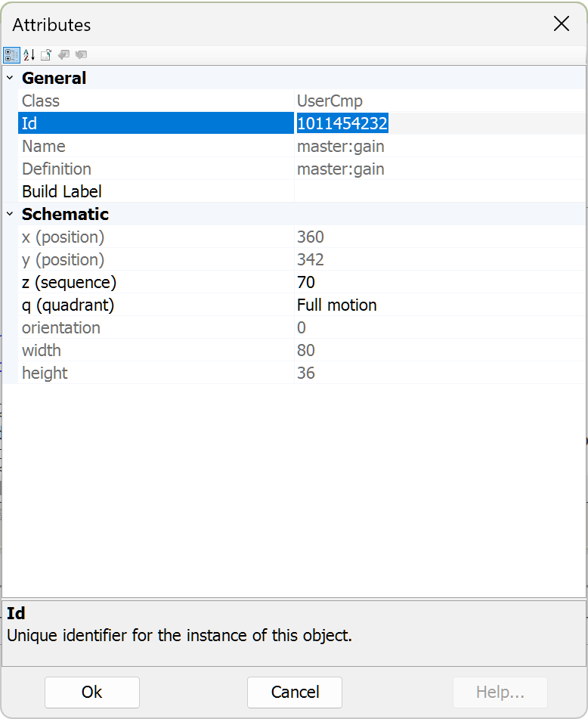Collapse the Schematic section
Screen dimensions: 588x719
10,214
